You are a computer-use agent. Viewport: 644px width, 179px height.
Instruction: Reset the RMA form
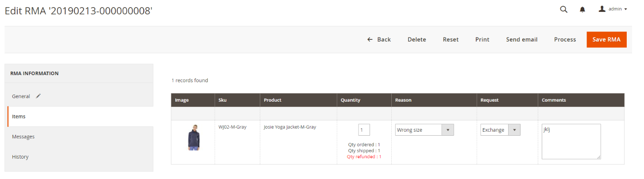[451, 39]
